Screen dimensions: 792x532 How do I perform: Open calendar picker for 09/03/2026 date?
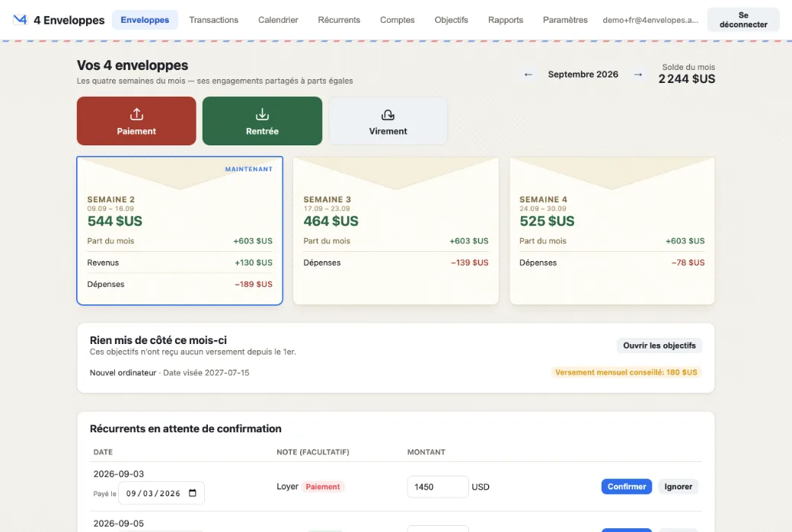193,493
